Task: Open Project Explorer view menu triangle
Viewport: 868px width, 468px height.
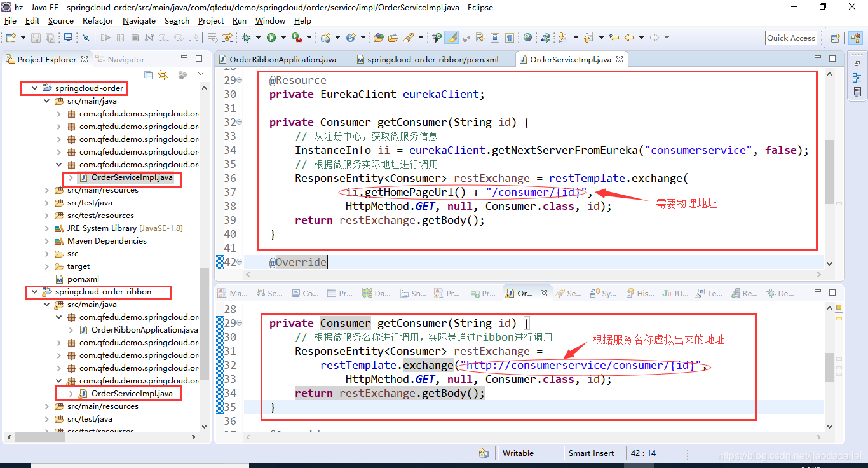Action: pyautogui.click(x=201, y=74)
